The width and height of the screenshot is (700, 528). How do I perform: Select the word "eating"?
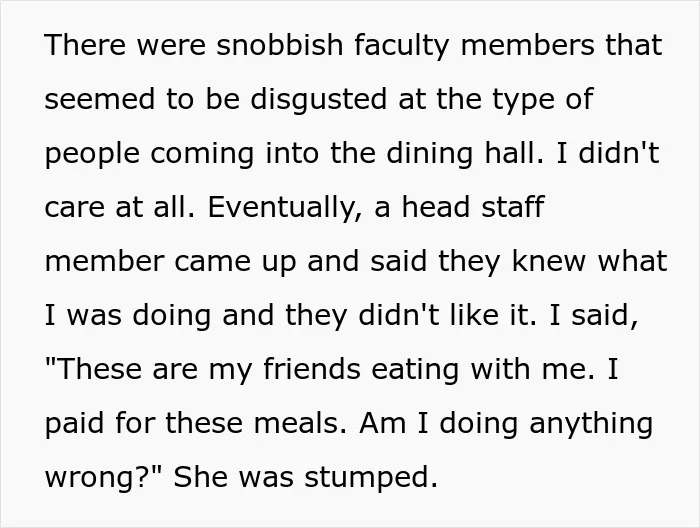click(x=415, y=371)
